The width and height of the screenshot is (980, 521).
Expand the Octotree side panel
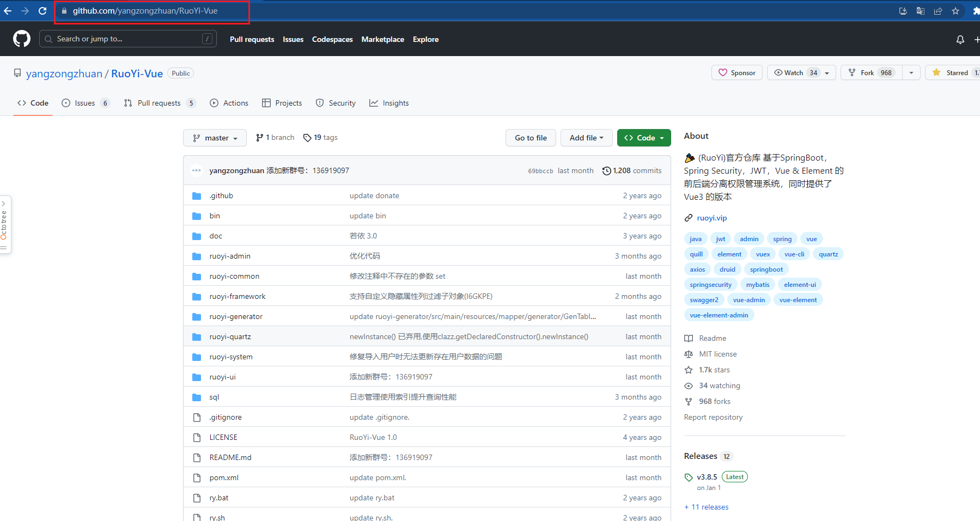(4, 224)
